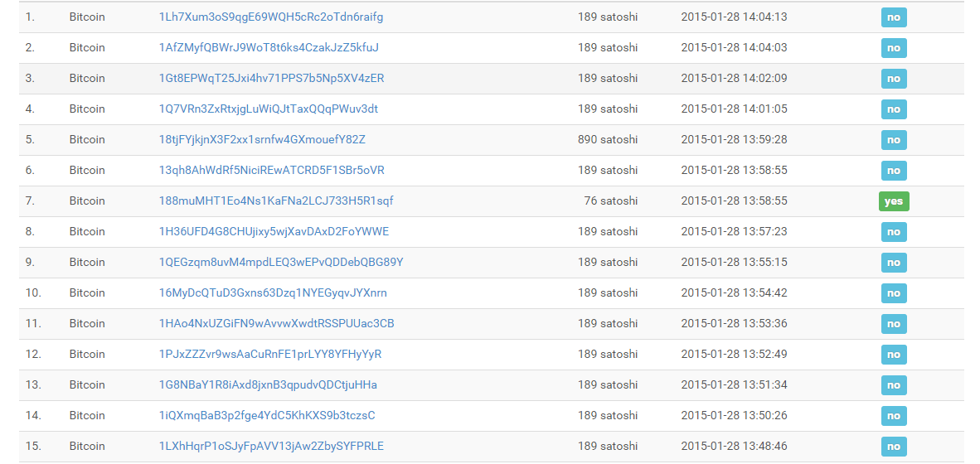Select timestamp 2015-01-28 13:53:36
Image resolution: width=980 pixels, height=464 pixels.
click(x=734, y=323)
